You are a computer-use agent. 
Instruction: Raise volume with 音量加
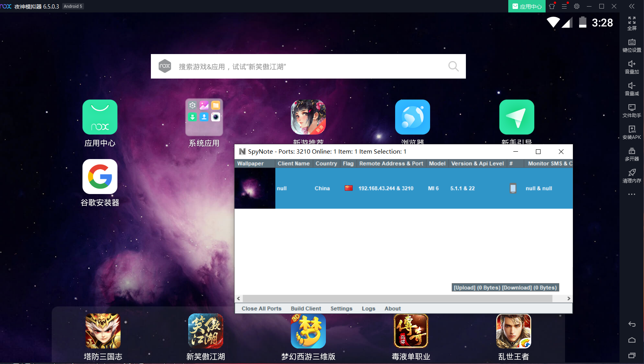click(x=632, y=67)
